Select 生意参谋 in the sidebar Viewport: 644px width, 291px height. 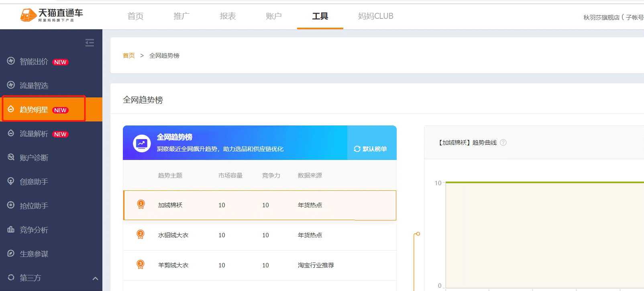coord(34,254)
